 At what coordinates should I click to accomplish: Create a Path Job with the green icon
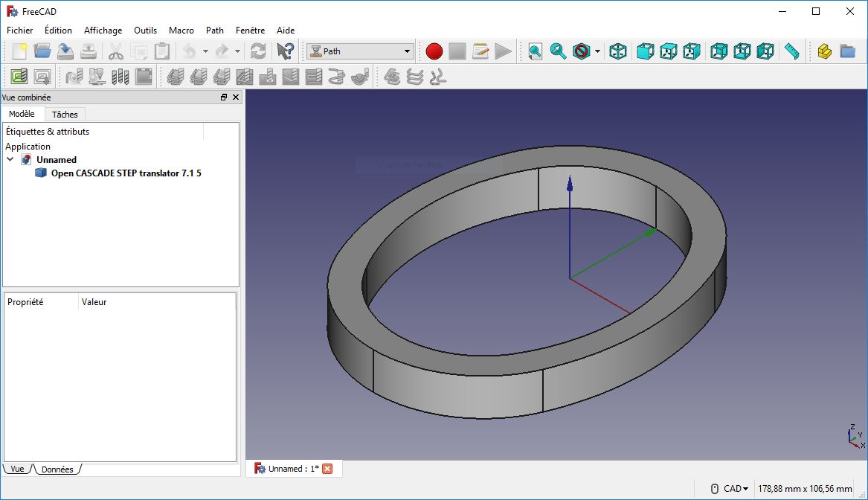19,77
